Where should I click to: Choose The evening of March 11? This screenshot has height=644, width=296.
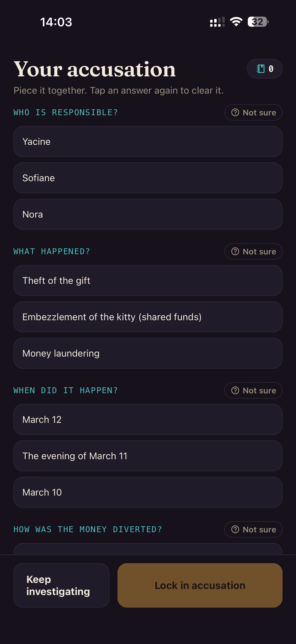[148, 456]
